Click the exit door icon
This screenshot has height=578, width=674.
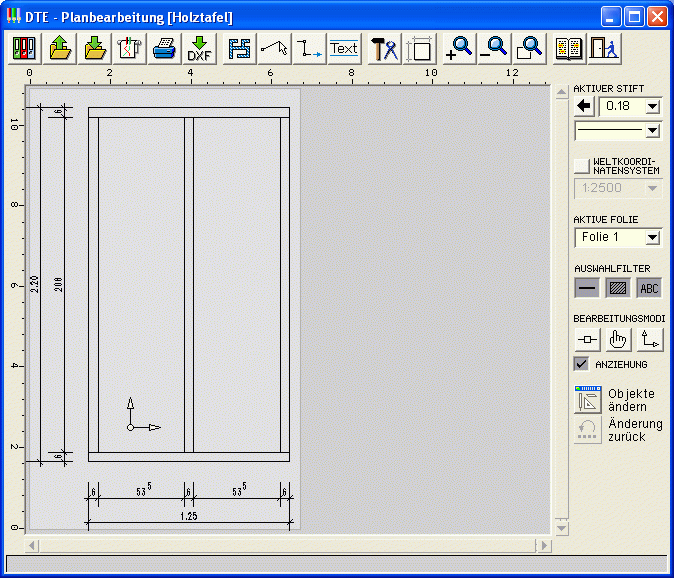click(603, 48)
